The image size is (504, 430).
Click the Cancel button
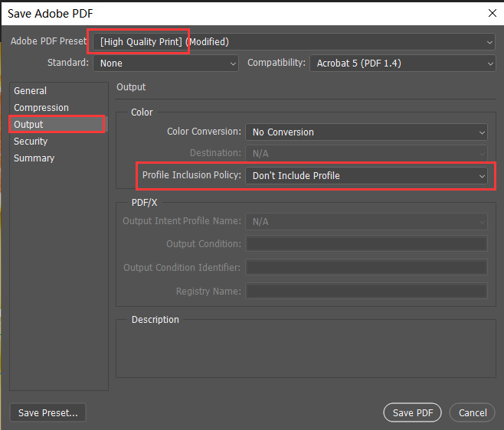(x=472, y=412)
